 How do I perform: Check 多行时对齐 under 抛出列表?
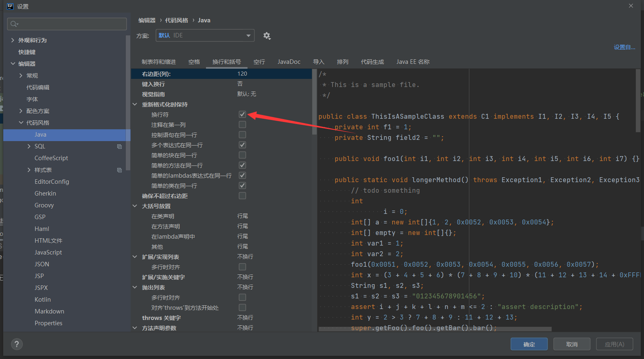(242, 297)
